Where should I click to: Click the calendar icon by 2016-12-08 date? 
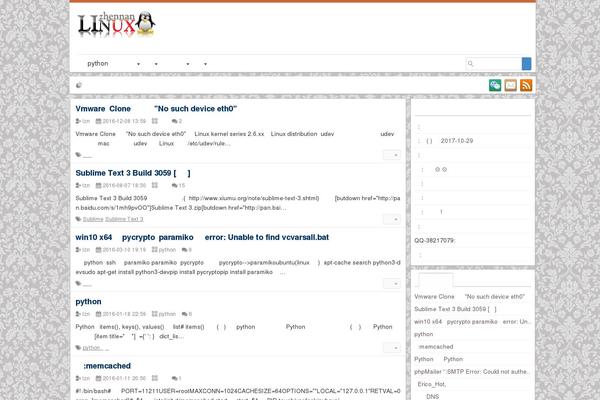[x=98, y=121]
